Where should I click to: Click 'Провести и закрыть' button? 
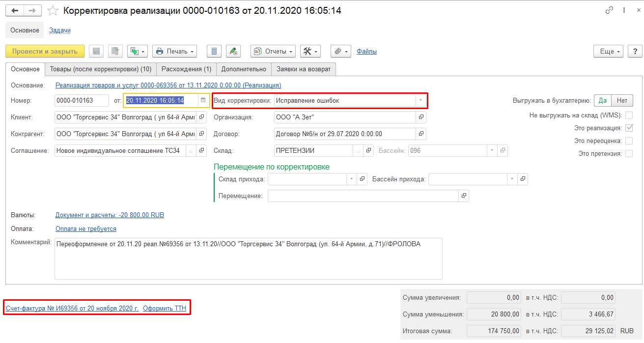[x=45, y=51]
